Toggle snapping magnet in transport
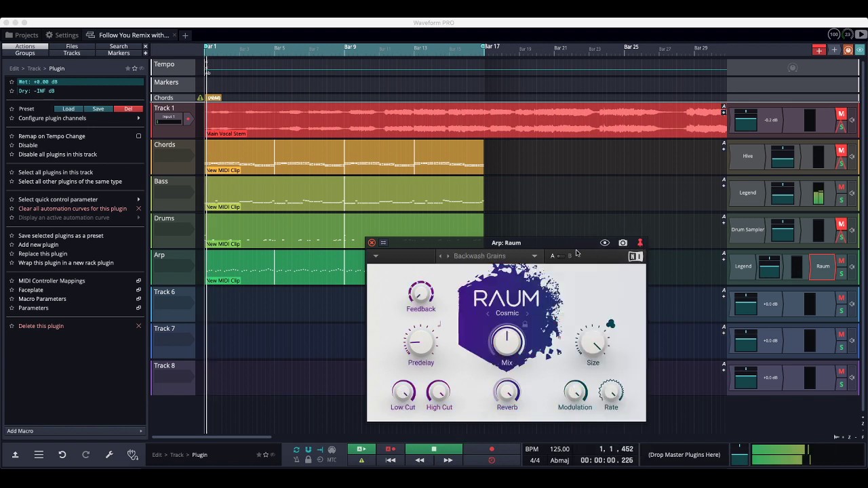The image size is (868, 488). [308, 449]
